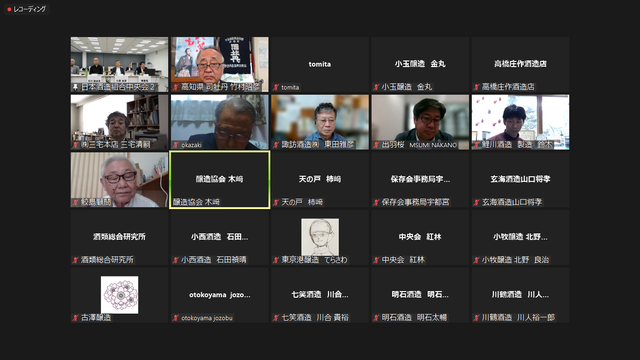The image size is (640, 360).
Task: Click the truncated '保存会事務局宇...' display name
Action: 420,179
